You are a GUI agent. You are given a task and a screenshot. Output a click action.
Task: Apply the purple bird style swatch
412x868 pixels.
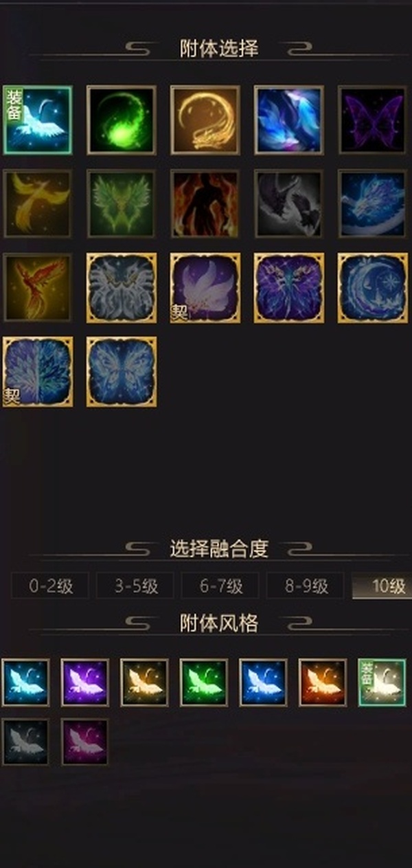(85, 682)
